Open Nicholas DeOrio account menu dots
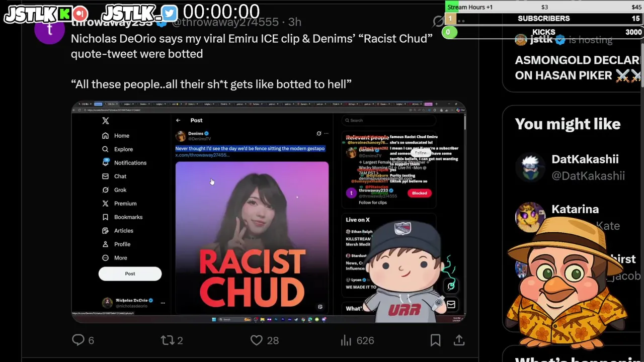Image resolution: width=644 pixels, height=362 pixels. 163,303
